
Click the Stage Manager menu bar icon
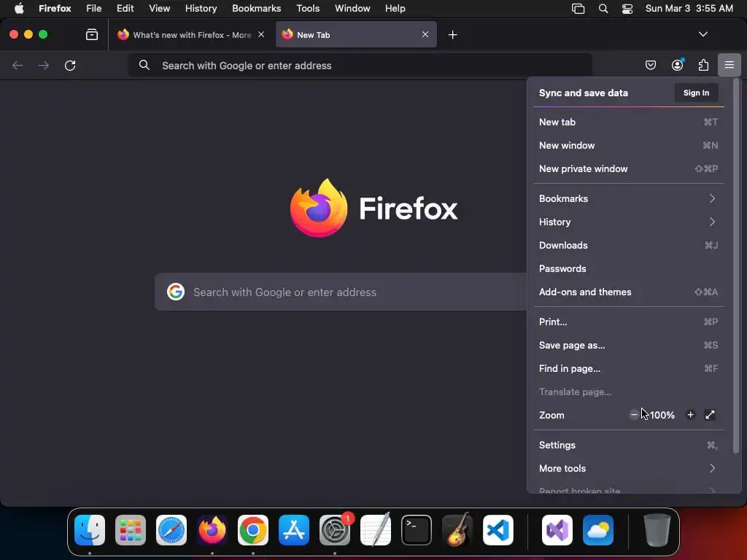coord(578,9)
